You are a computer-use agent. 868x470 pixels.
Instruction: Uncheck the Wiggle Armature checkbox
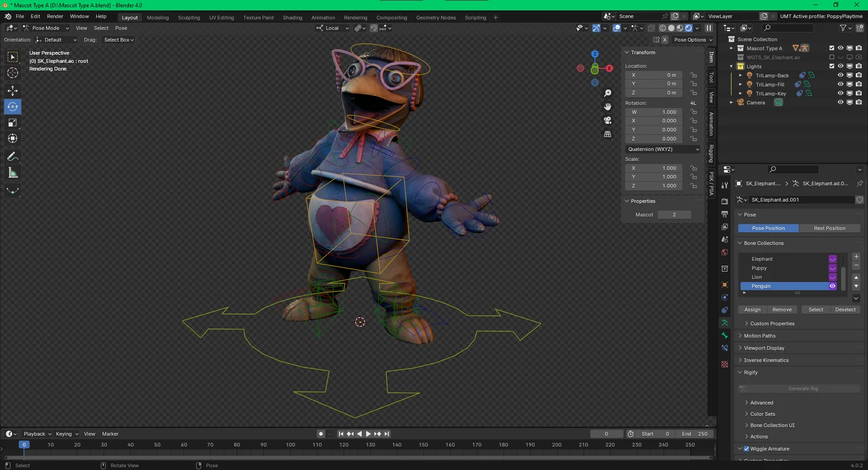coord(746,449)
